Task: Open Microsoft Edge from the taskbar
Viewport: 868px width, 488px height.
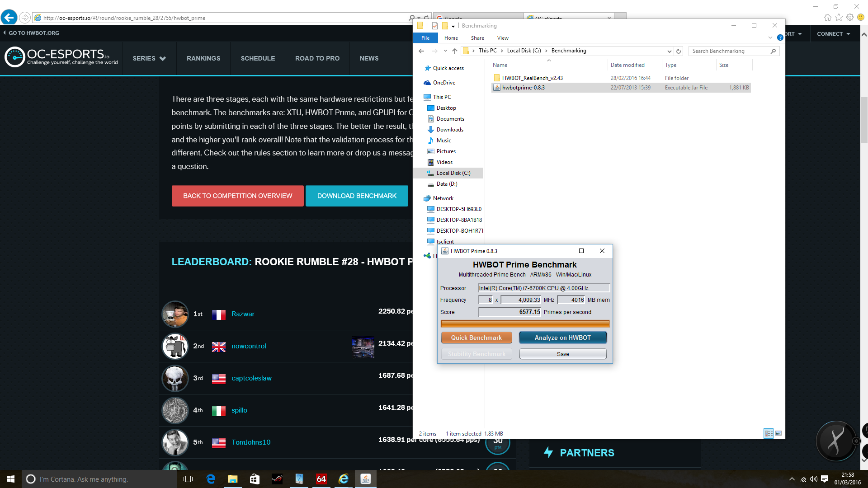Action: 211,479
